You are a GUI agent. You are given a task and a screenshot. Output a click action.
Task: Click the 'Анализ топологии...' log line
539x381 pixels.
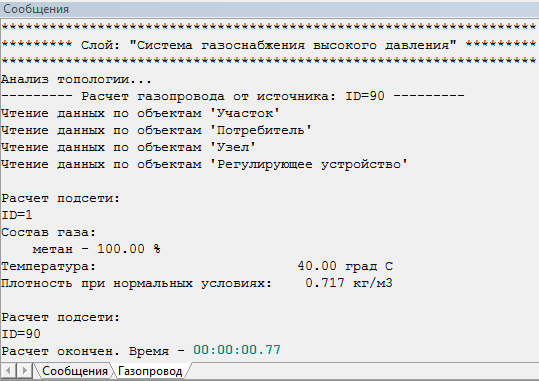tap(76, 79)
